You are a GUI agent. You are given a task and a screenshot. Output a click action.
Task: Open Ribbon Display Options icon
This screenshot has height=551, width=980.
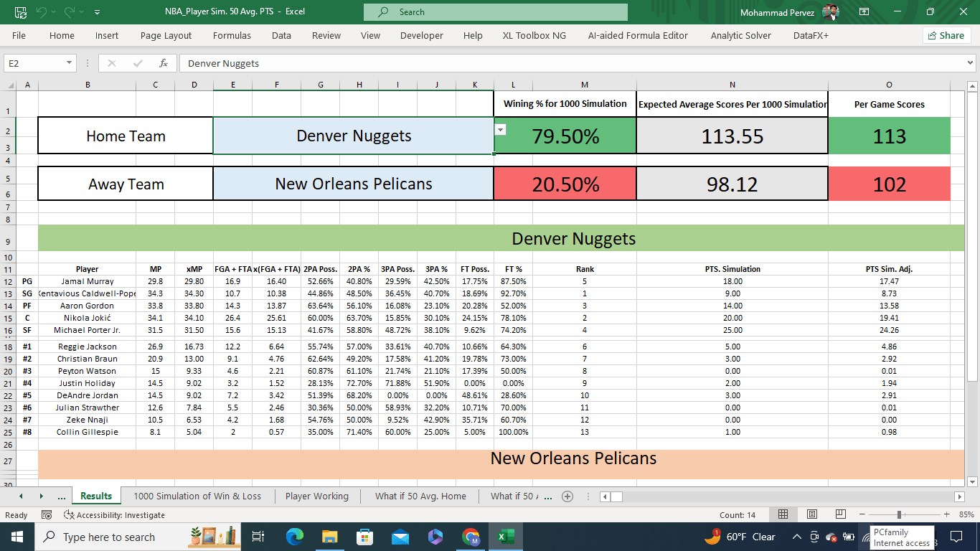(864, 12)
